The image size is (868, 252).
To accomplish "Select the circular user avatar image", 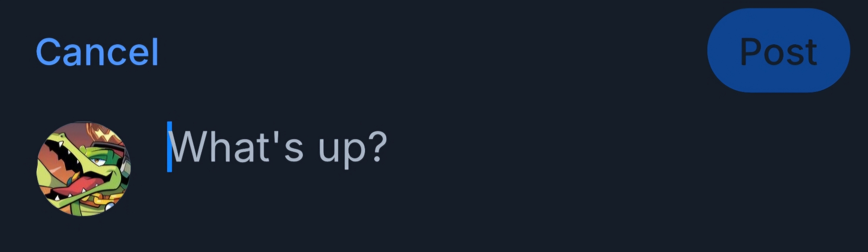I will click(x=83, y=168).
